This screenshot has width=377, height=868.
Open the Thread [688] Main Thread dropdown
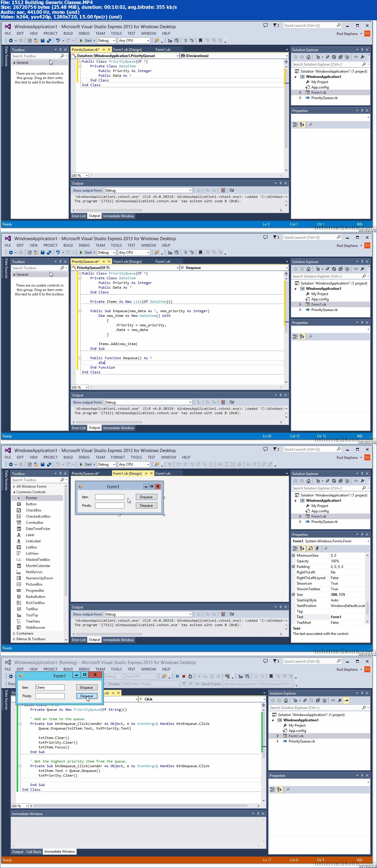[x=150, y=684]
